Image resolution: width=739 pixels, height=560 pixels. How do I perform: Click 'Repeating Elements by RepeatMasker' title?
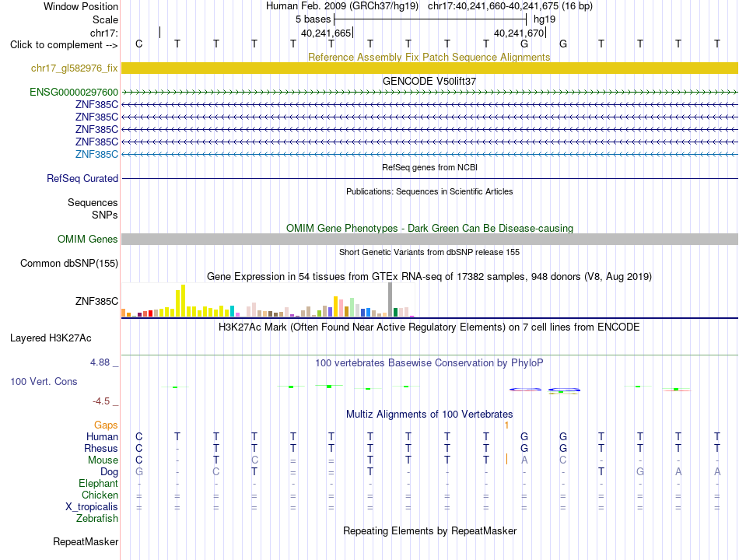coord(429,530)
